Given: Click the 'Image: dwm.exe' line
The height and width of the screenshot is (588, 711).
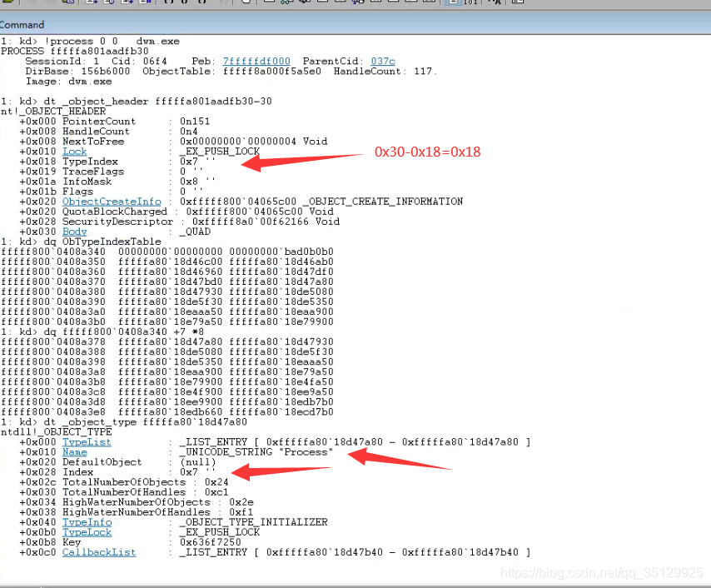Looking at the screenshot, I should tap(68, 82).
